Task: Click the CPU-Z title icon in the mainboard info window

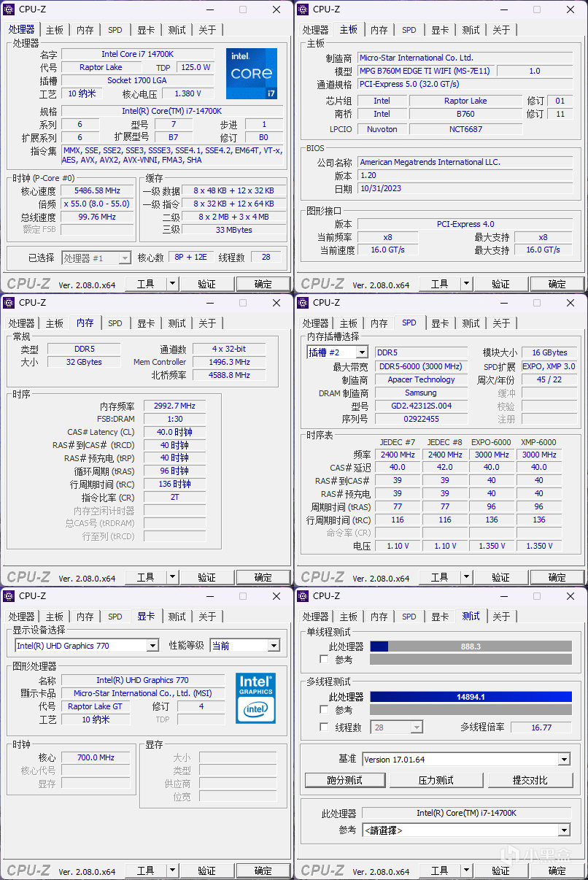Action: (x=303, y=9)
